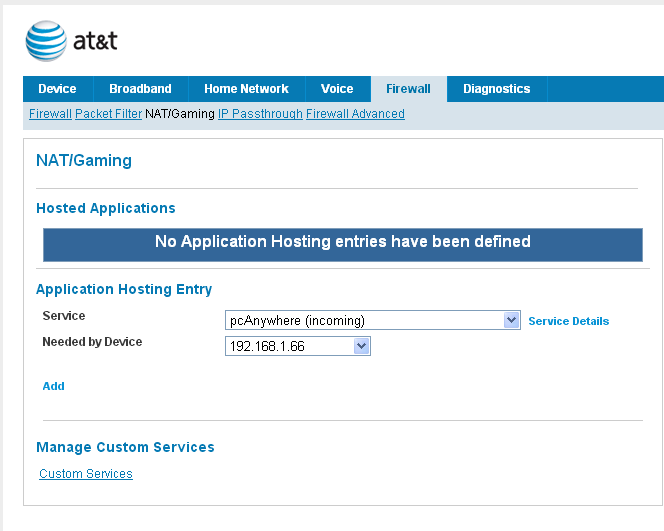Click the active Firewall tab
This screenshot has height=531, width=664.
[408, 89]
